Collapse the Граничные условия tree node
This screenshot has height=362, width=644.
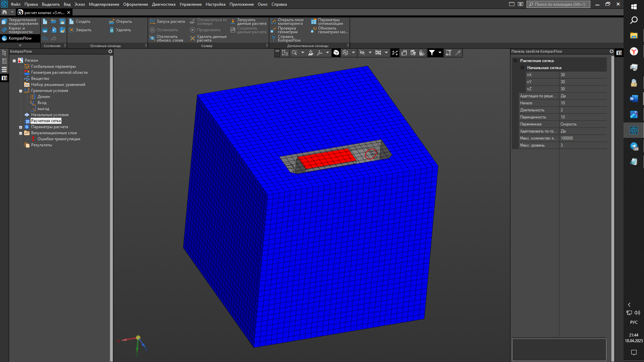coord(20,91)
